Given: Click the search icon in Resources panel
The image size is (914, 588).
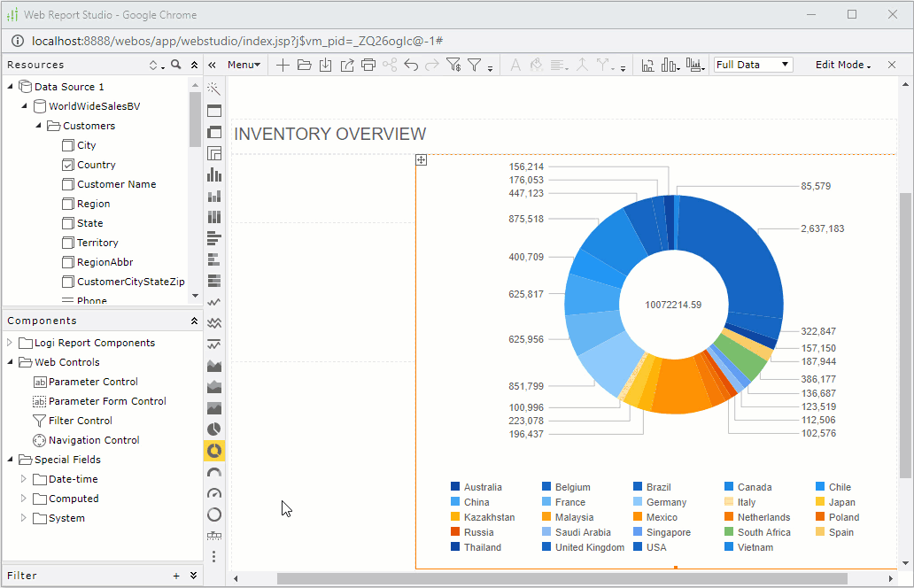Looking at the screenshot, I should (175, 65).
